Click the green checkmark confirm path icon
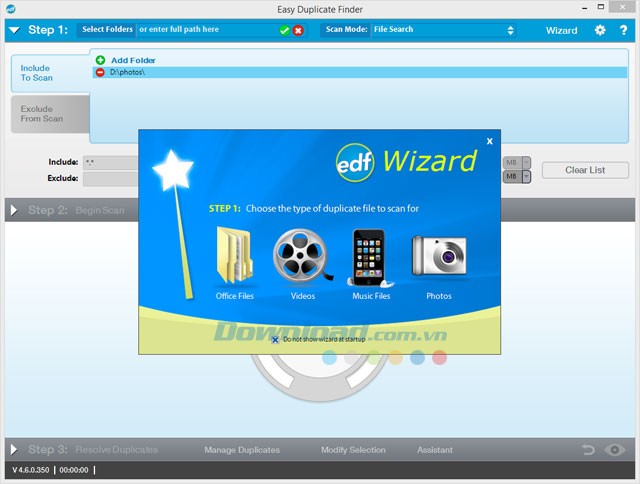 [x=285, y=30]
